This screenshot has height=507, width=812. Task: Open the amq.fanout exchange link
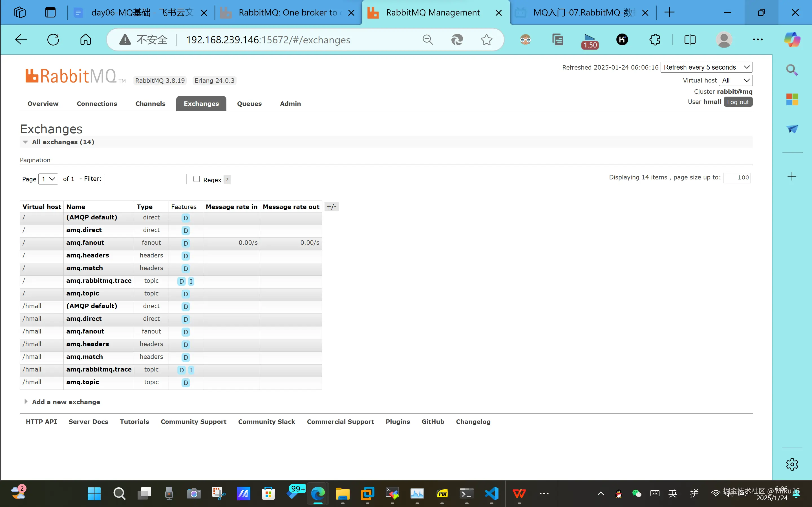tap(85, 243)
